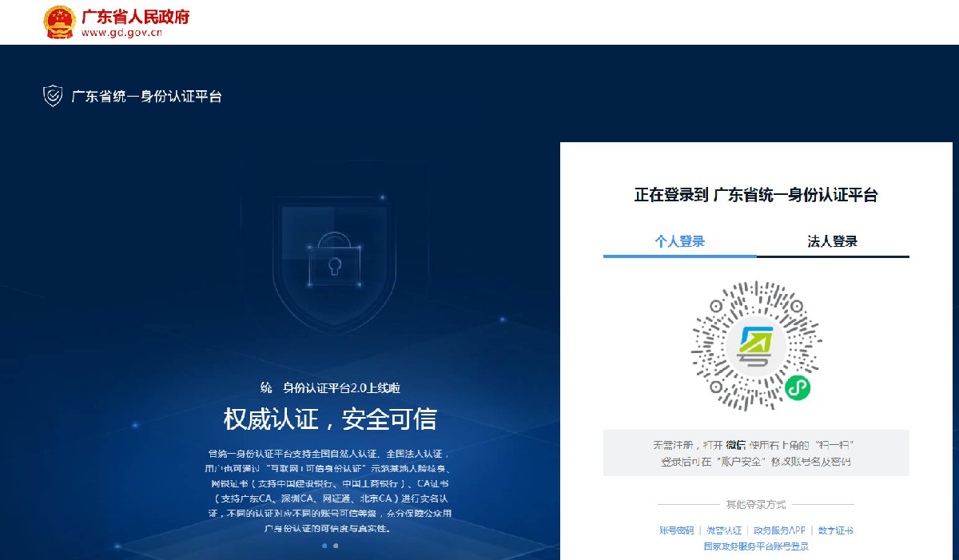Viewport: 959px width, 560px height.
Task: Click the 粤 logo in QR code center
Action: (x=756, y=345)
